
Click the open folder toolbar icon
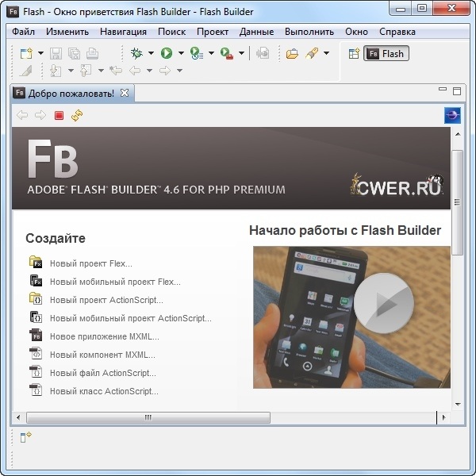click(292, 53)
